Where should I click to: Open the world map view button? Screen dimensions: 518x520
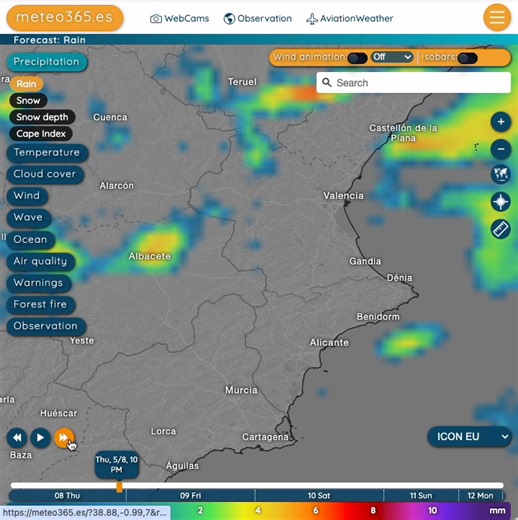click(501, 174)
